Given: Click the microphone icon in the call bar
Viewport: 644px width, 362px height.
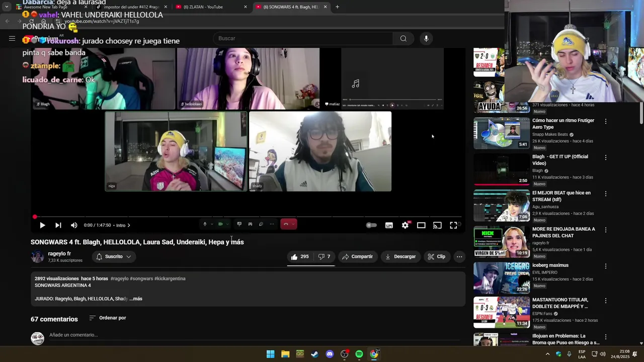Looking at the screenshot, I should (x=204, y=224).
